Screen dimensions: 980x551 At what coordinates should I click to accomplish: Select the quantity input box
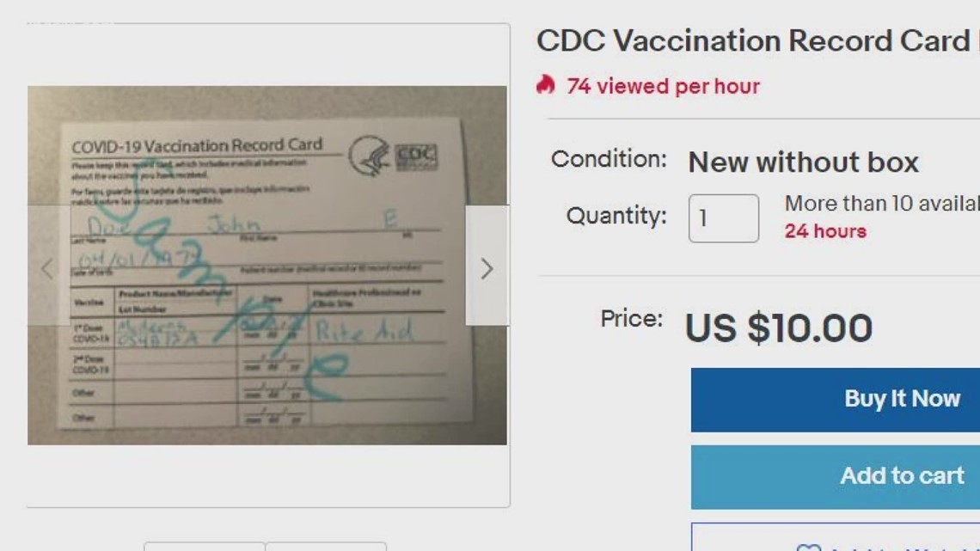point(724,216)
